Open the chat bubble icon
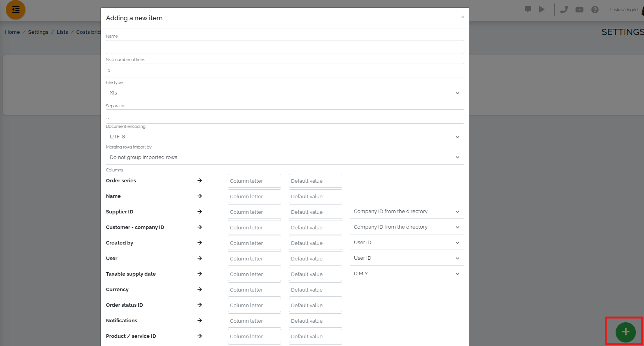Image resolution: width=644 pixels, height=346 pixels. [528, 9]
